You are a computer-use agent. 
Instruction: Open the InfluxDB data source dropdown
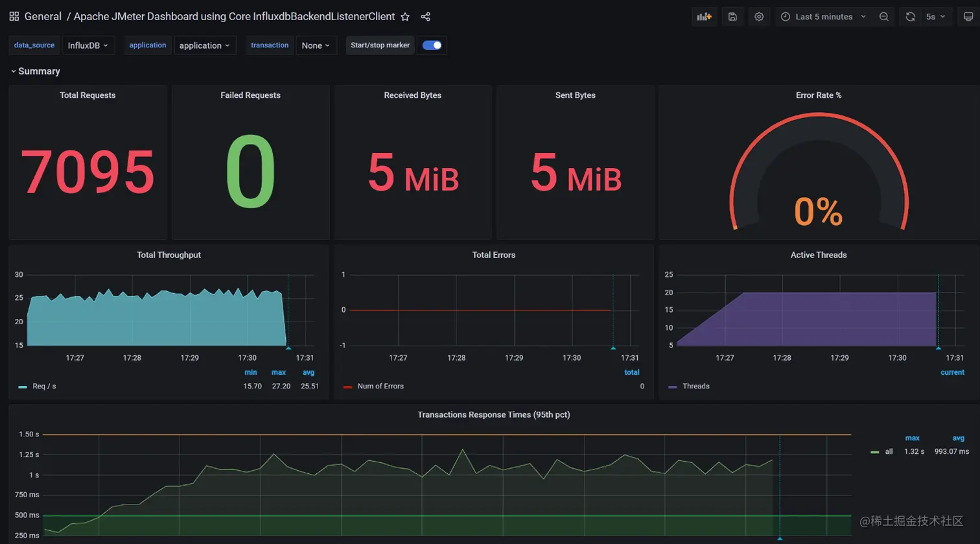pyautogui.click(x=88, y=45)
